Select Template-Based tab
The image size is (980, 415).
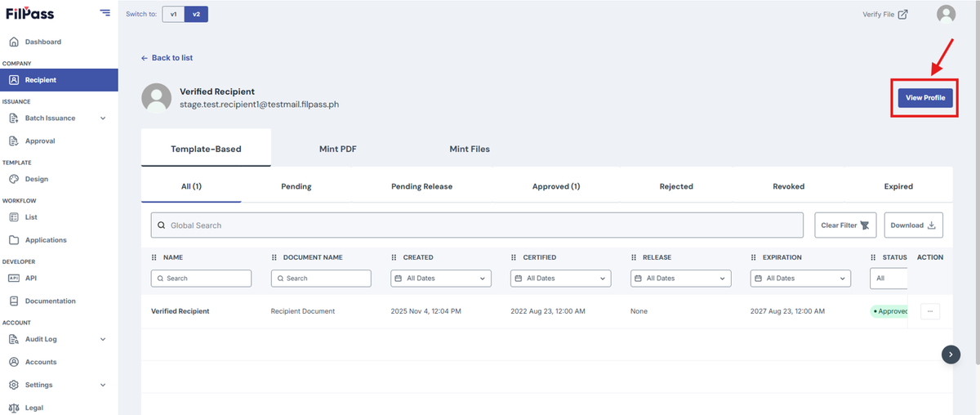[x=206, y=149]
